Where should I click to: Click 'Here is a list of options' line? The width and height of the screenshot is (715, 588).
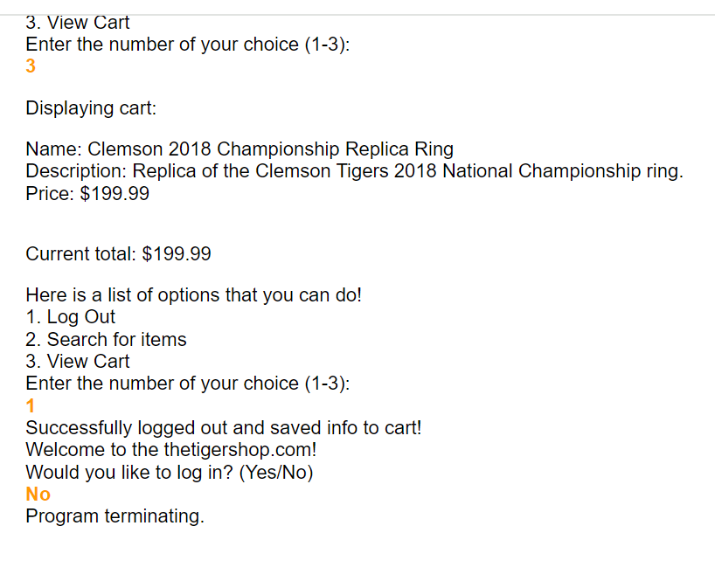click(193, 295)
